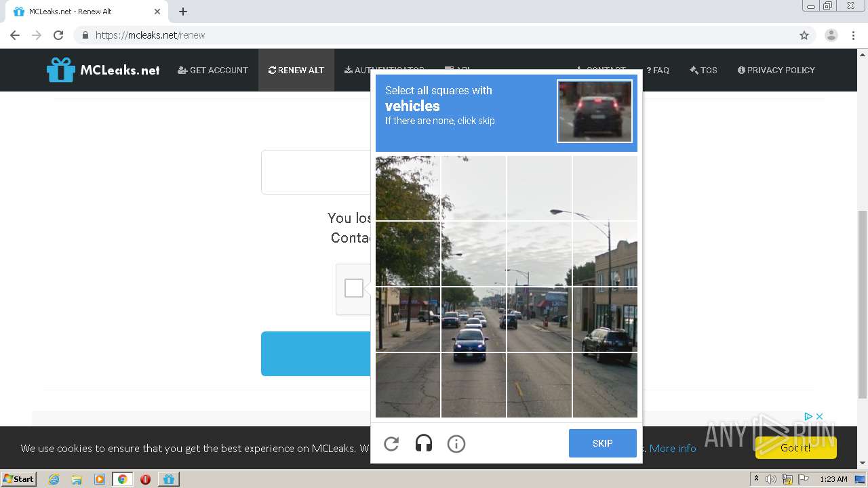Open clock showing 1:23 AM

point(833,479)
